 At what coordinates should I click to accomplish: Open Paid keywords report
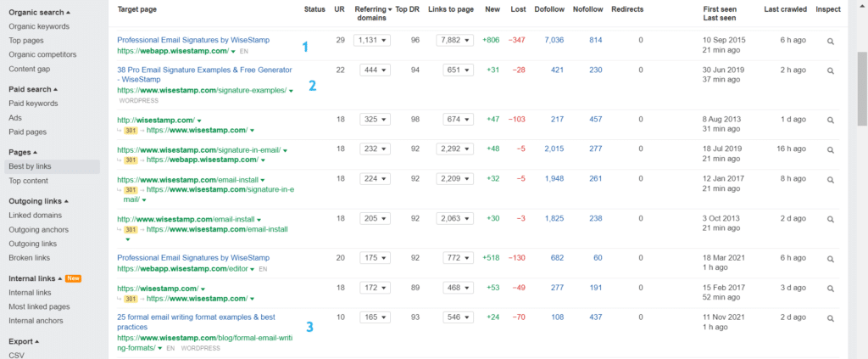point(33,104)
